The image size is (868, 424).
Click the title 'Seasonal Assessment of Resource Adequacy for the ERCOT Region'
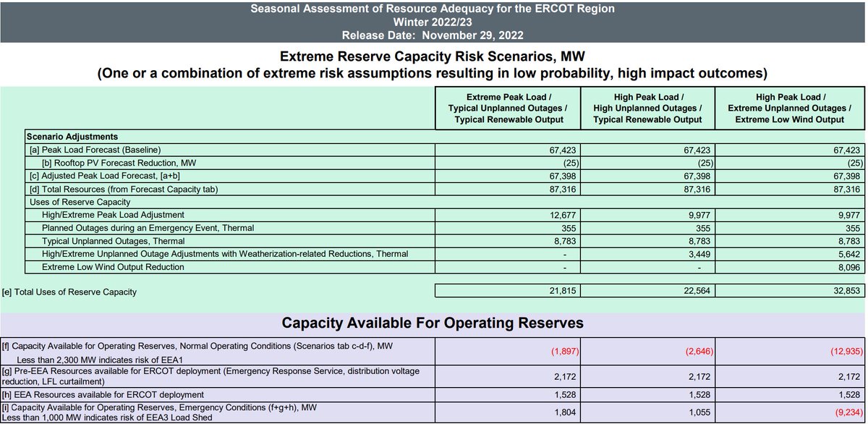pos(433,9)
